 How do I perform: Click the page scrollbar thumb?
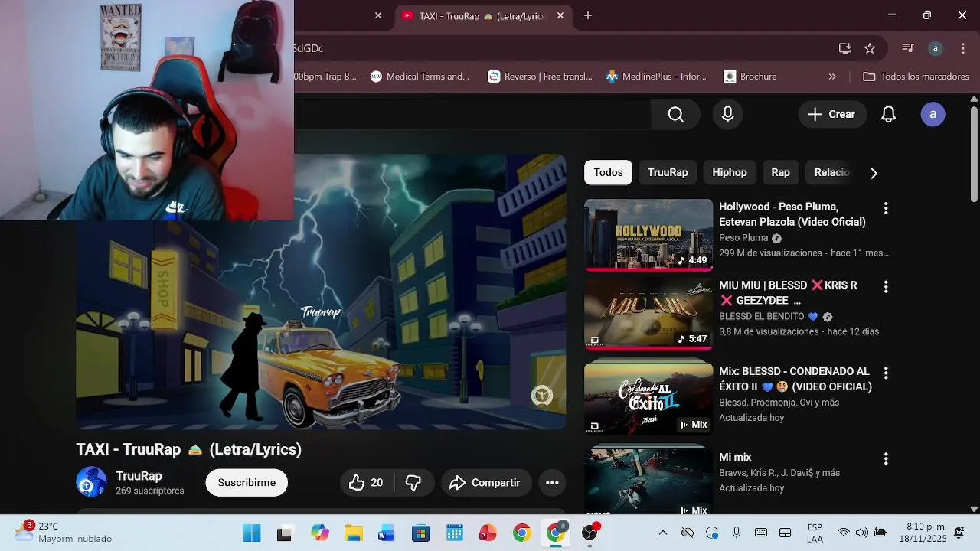pos(974,155)
